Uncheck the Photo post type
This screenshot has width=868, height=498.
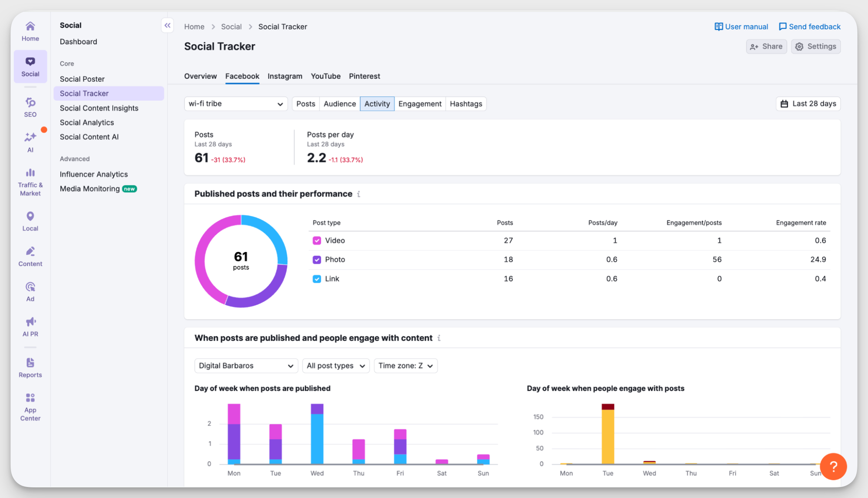(x=317, y=259)
